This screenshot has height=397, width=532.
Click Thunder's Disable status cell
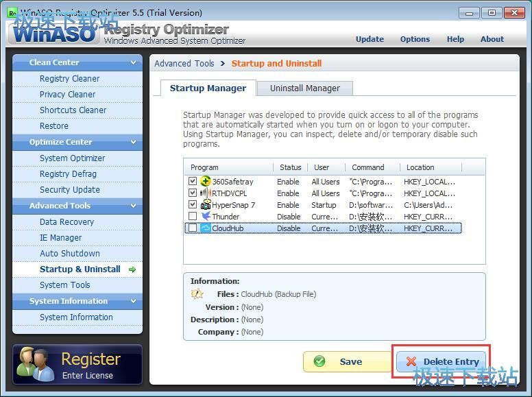(289, 217)
